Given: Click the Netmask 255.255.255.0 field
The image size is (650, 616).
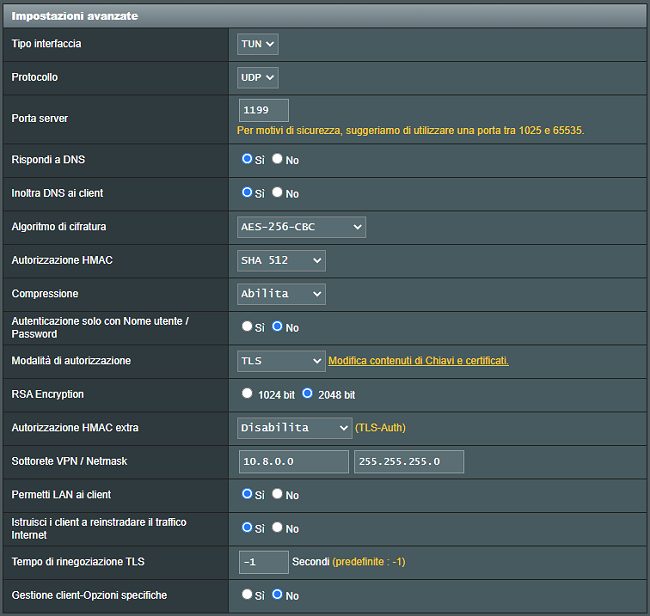Looking at the screenshot, I should [409, 461].
